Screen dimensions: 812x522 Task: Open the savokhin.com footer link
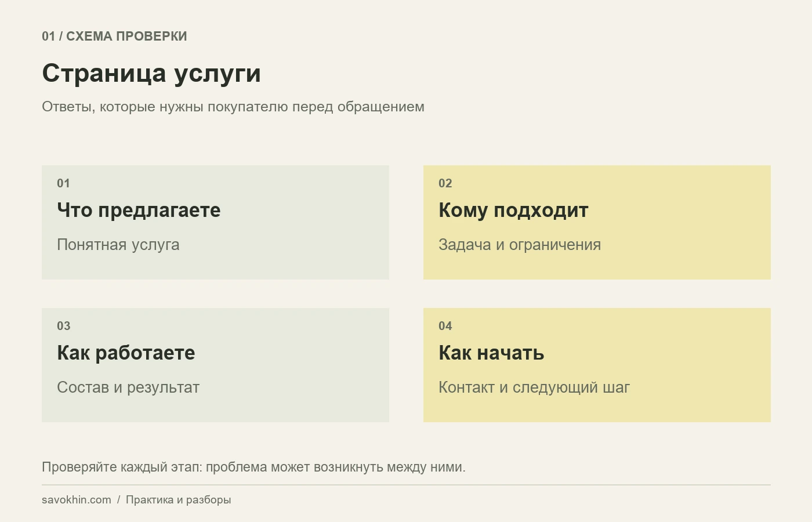coord(77,500)
